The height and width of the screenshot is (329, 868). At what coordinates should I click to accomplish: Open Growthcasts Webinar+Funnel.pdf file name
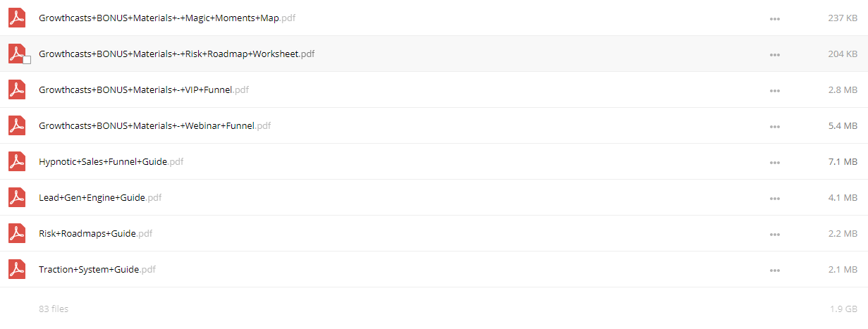coord(154,125)
